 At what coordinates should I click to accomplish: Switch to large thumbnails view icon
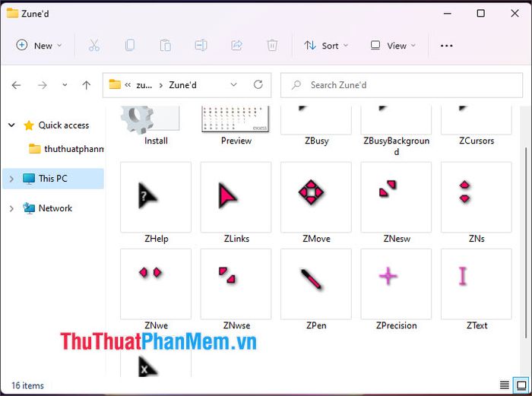tap(521, 385)
